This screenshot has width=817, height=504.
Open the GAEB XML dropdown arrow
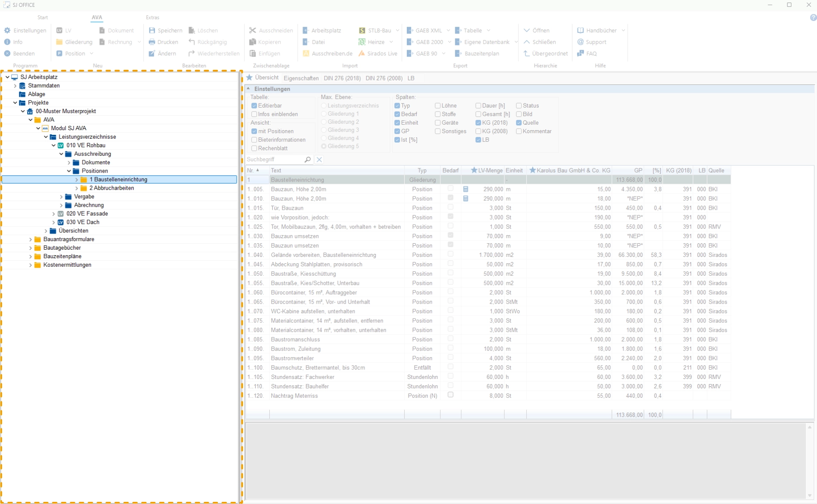pyautogui.click(x=448, y=30)
